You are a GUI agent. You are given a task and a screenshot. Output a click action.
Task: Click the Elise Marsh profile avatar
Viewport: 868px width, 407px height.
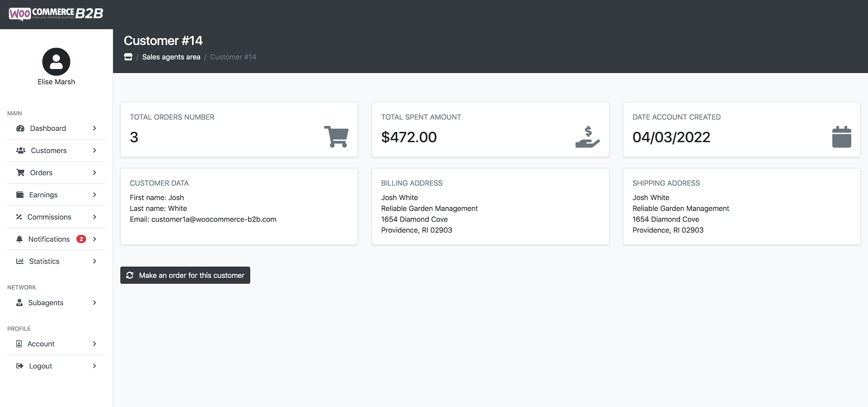coord(56,62)
